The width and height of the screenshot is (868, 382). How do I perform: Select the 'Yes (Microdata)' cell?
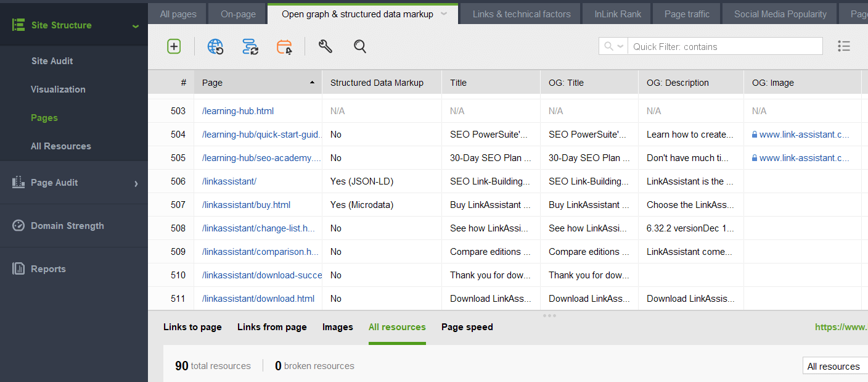point(382,205)
